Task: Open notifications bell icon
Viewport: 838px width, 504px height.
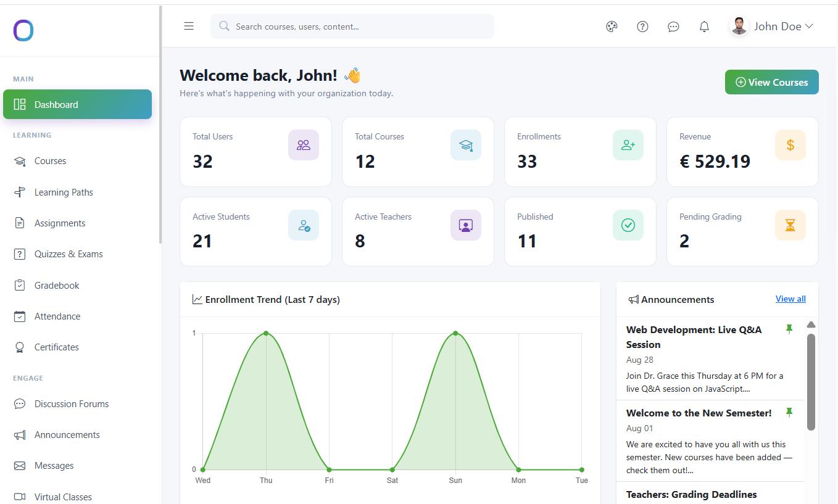Action: (x=704, y=27)
